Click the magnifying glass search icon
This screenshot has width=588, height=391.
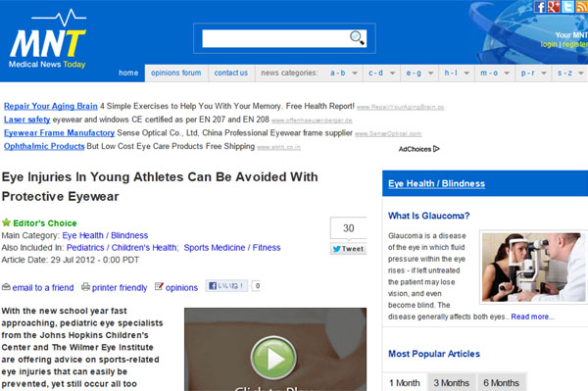coord(357,38)
